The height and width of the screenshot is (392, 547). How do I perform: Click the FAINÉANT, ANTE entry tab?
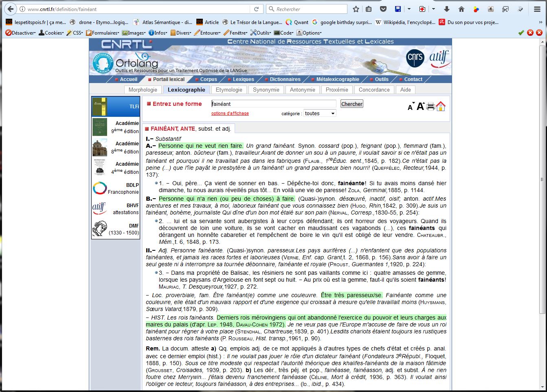pyautogui.click(x=189, y=129)
